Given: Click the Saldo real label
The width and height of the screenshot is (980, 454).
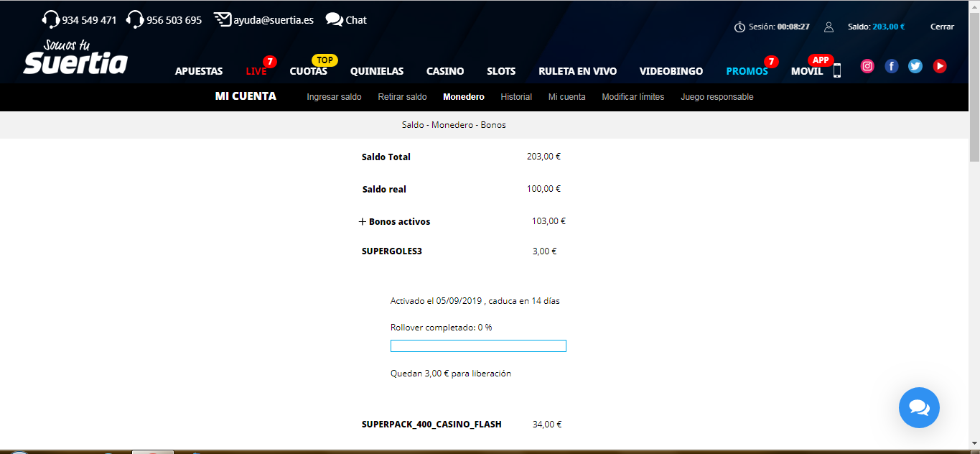Looking at the screenshot, I should (385, 190).
